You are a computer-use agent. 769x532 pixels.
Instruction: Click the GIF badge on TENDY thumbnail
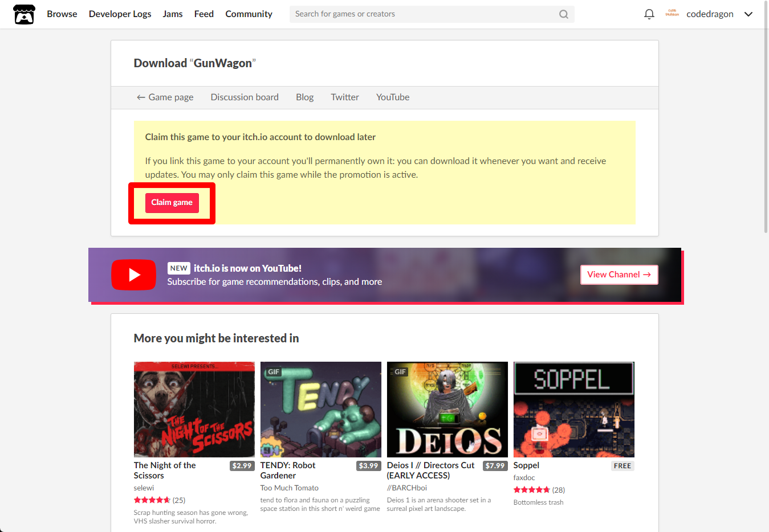tap(274, 372)
